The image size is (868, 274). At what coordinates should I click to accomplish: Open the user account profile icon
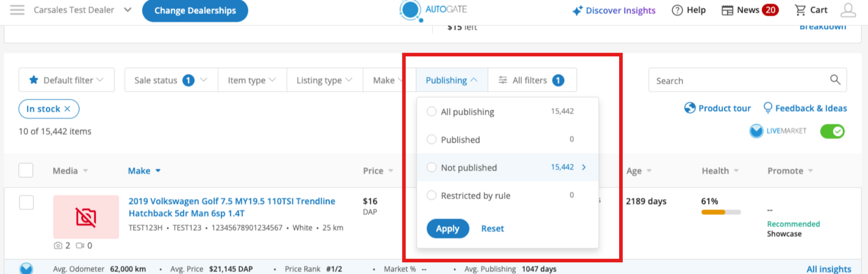coord(848,10)
